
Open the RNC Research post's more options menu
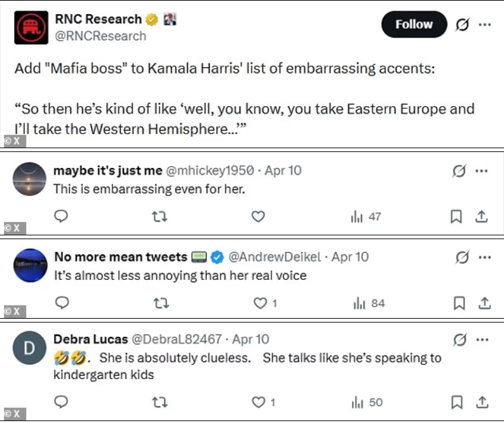[484, 25]
